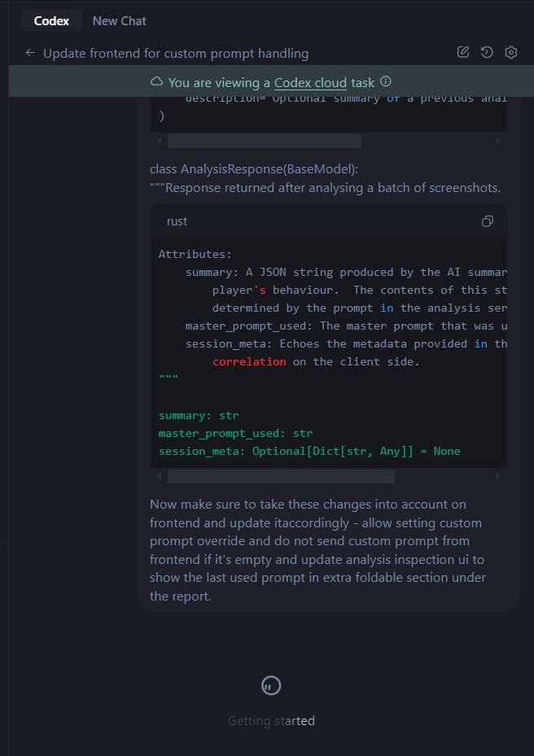Open settings gear icon
This screenshot has height=756, width=534.
[x=511, y=52]
